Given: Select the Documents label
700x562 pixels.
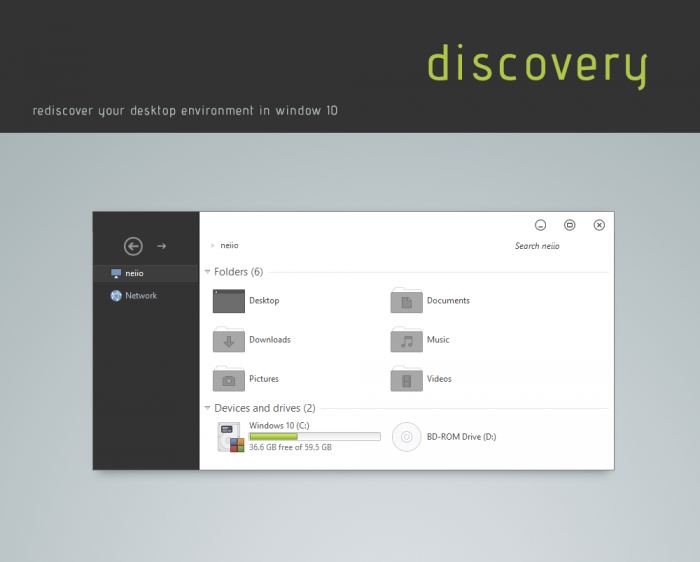Looking at the screenshot, I should (x=448, y=300).
